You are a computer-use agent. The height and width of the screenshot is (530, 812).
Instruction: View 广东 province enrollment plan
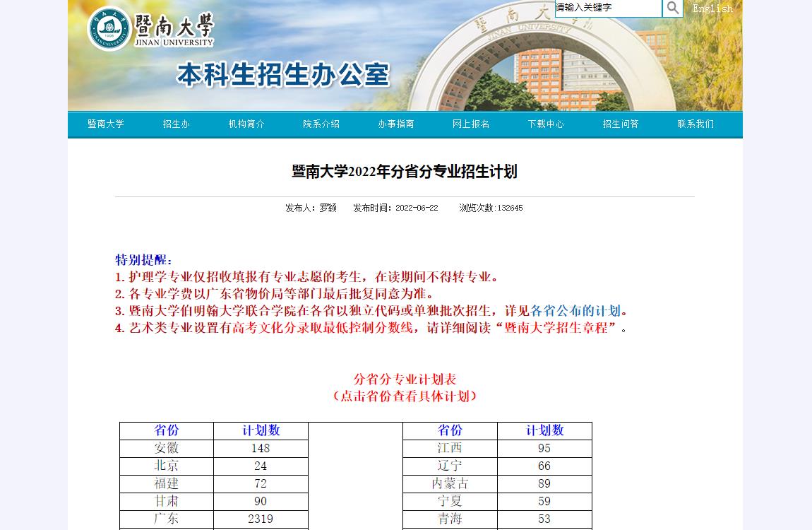point(166,519)
